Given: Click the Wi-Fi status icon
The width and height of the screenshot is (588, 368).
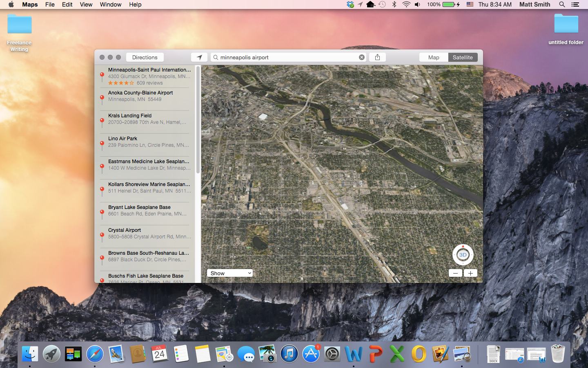Looking at the screenshot, I should click(x=406, y=4).
